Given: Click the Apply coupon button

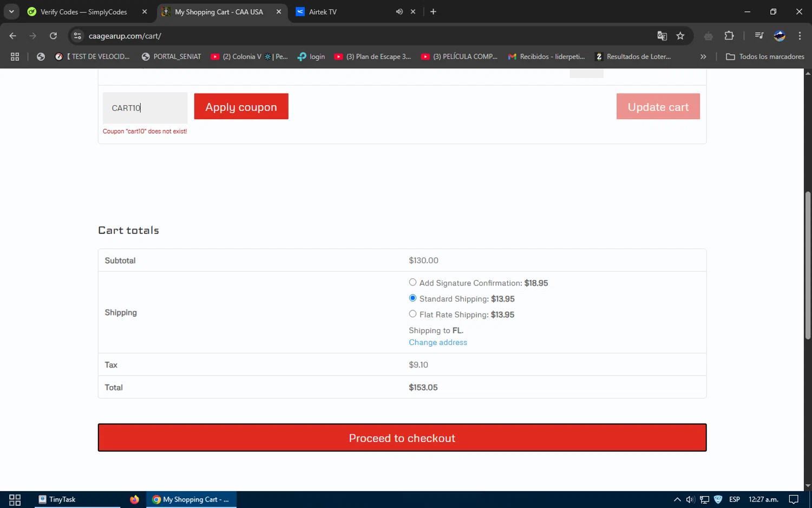Looking at the screenshot, I should click(241, 107).
